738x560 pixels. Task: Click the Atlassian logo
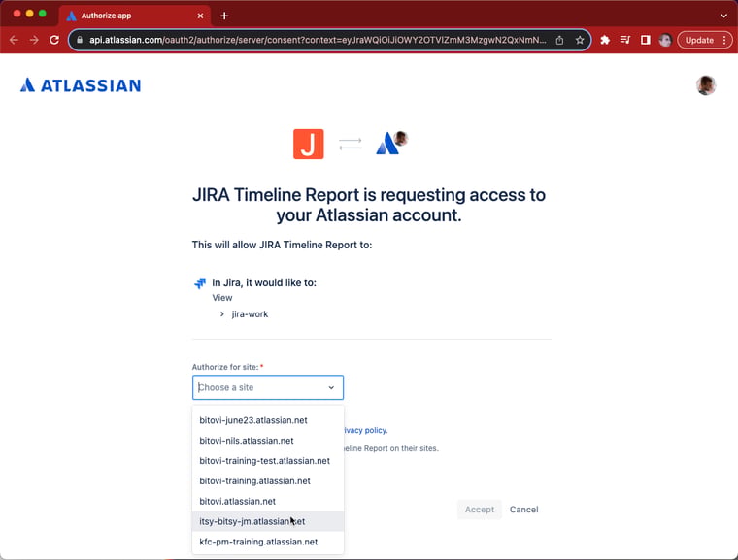(x=81, y=85)
